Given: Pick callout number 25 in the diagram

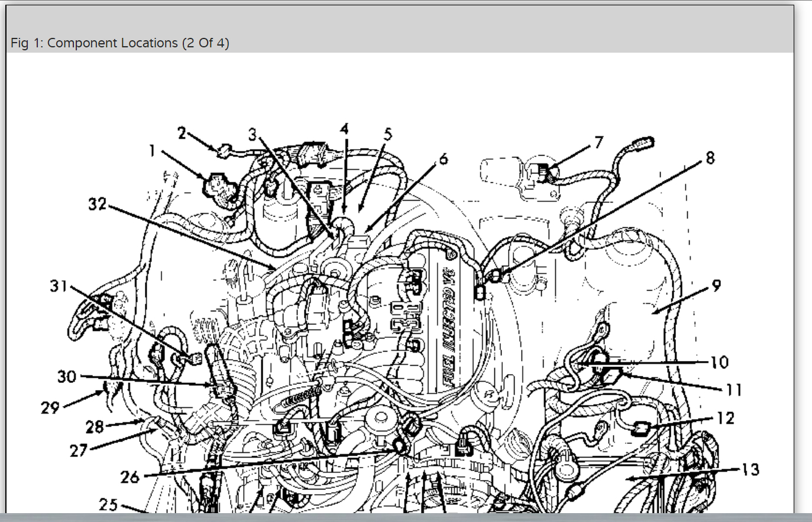Looking at the screenshot, I should coord(108,505).
